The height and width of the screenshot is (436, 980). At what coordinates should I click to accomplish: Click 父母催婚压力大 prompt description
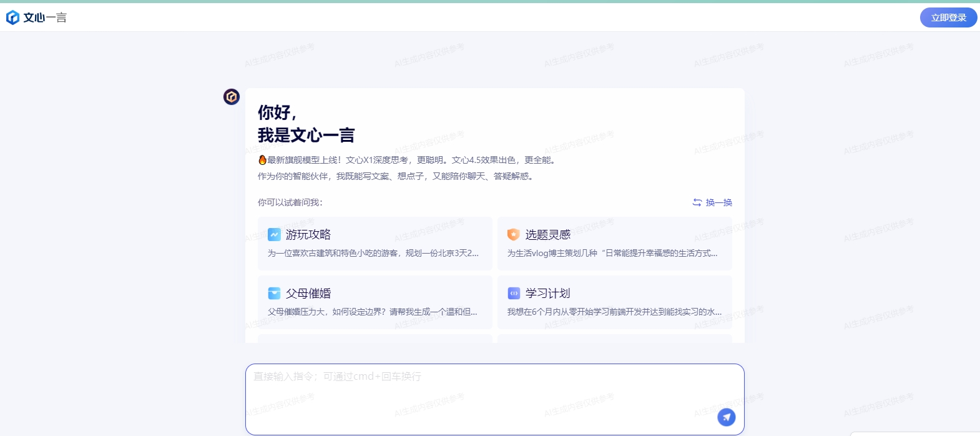pos(373,312)
